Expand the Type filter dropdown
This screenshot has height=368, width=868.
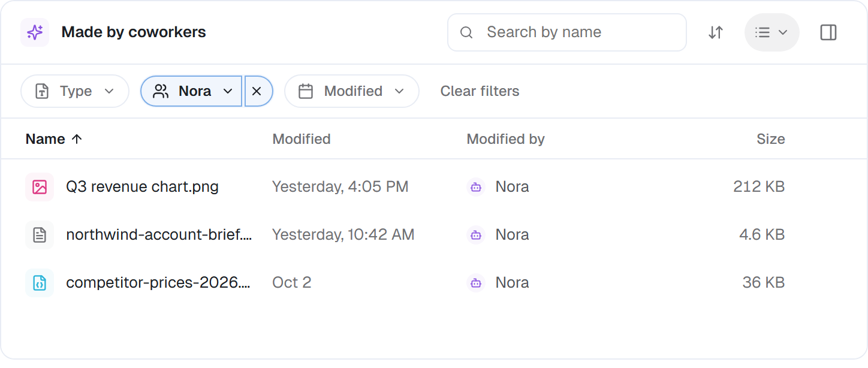click(x=75, y=91)
